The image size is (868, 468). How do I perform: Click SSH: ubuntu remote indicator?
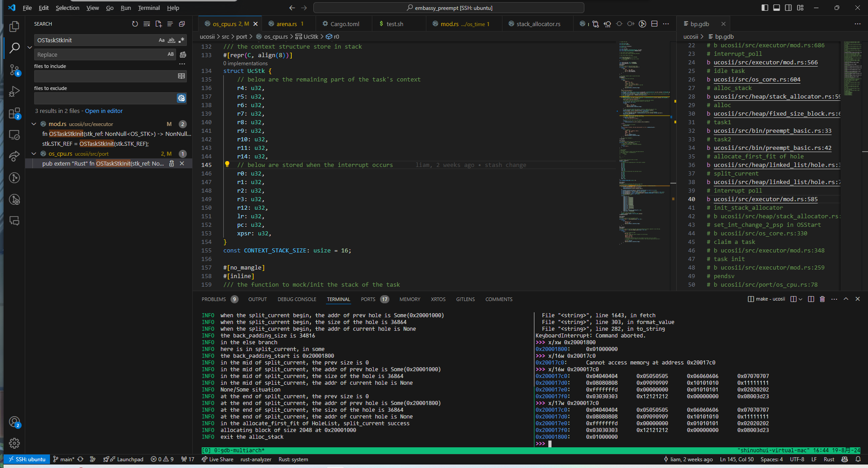pyautogui.click(x=27, y=459)
